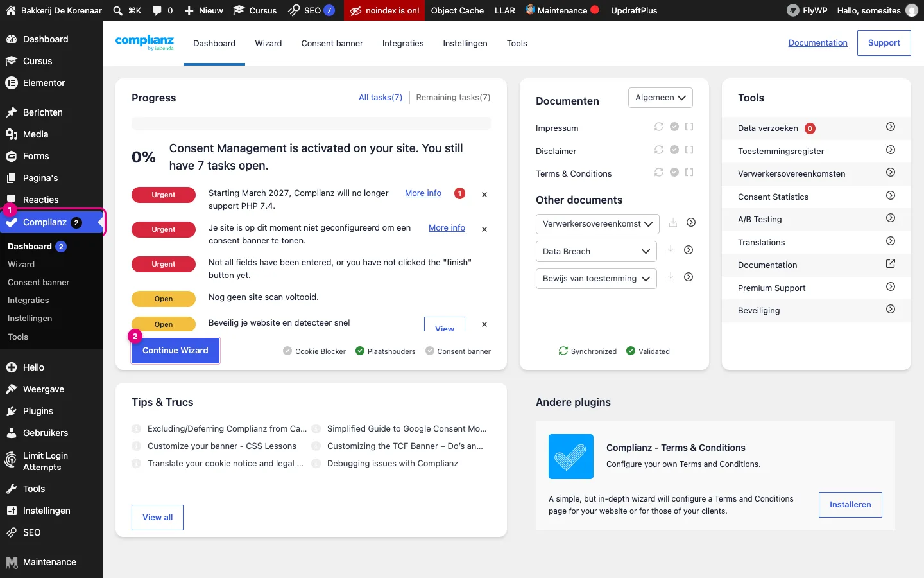Open Data verzoeken arrow icon
This screenshot has width=924, height=578.
(x=891, y=127)
